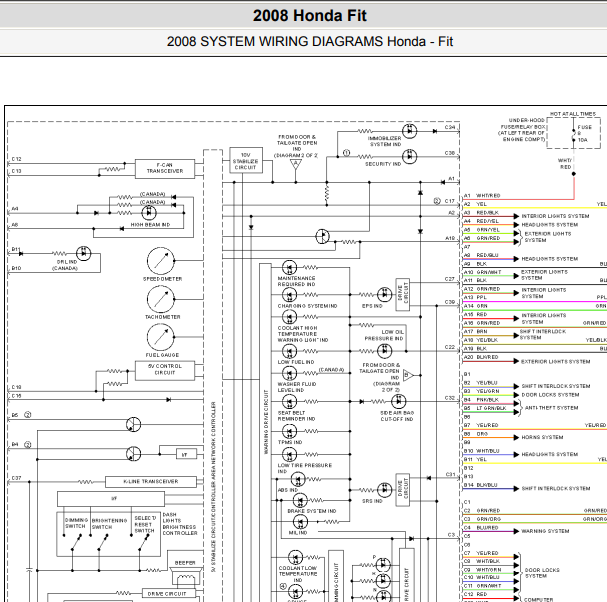This screenshot has height=602, width=607.
Task: Click the 'COOLANT LOW TEMPERATURE IND' label
Action: click(298, 574)
